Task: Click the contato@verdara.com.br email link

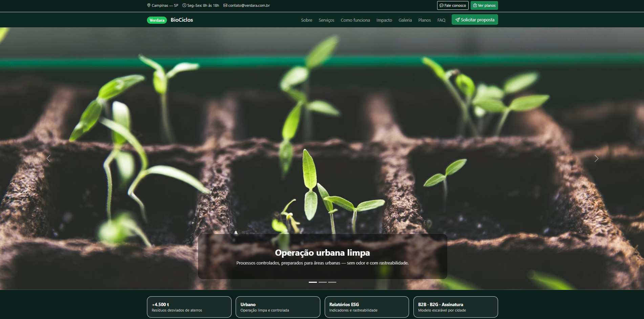Action: coord(249,5)
